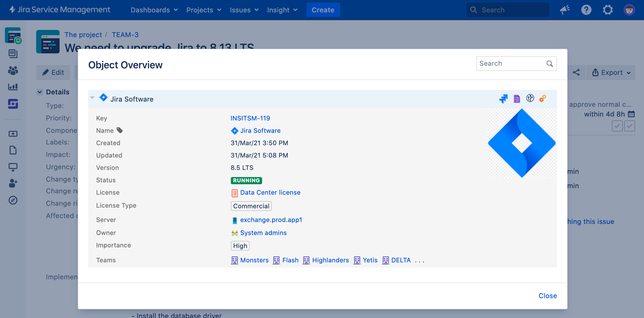The width and height of the screenshot is (644, 318).
Task: Click the share icon beside Export
Action: (x=576, y=72)
